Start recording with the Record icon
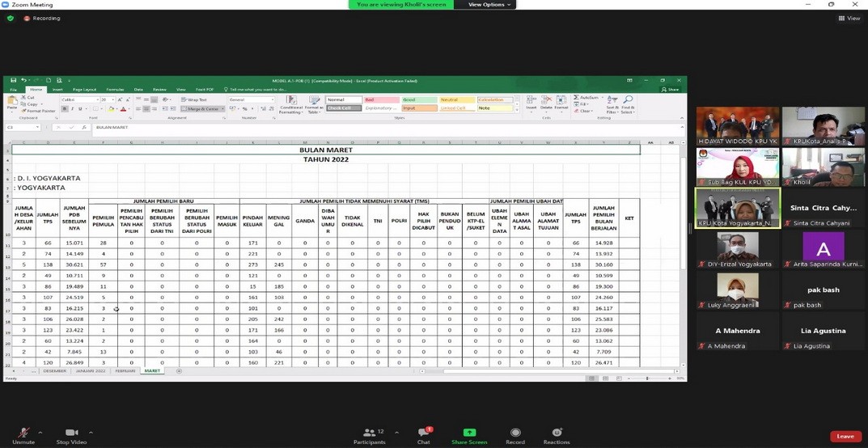The width and height of the screenshot is (868, 448). pyautogui.click(x=515, y=433)
